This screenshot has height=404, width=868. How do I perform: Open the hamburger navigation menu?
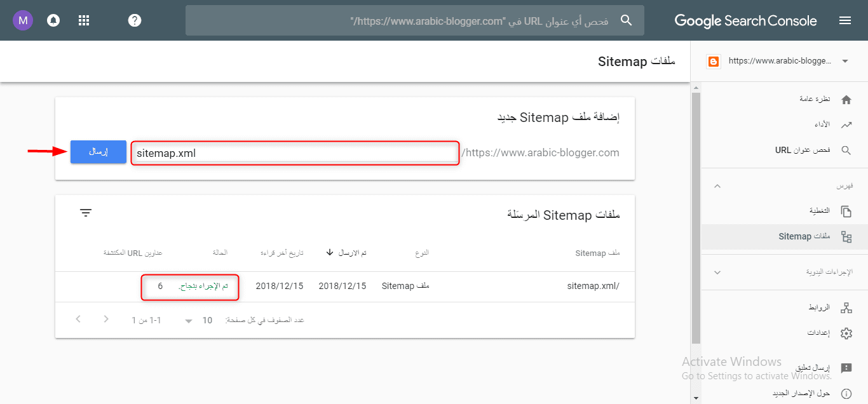coord(845,20)
